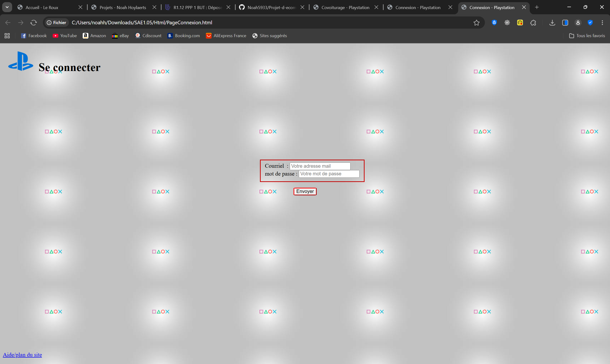Open the Chrome three-dot menu
Image resolution: width=610 pixels, height=364 pixels.
(602, 23)
